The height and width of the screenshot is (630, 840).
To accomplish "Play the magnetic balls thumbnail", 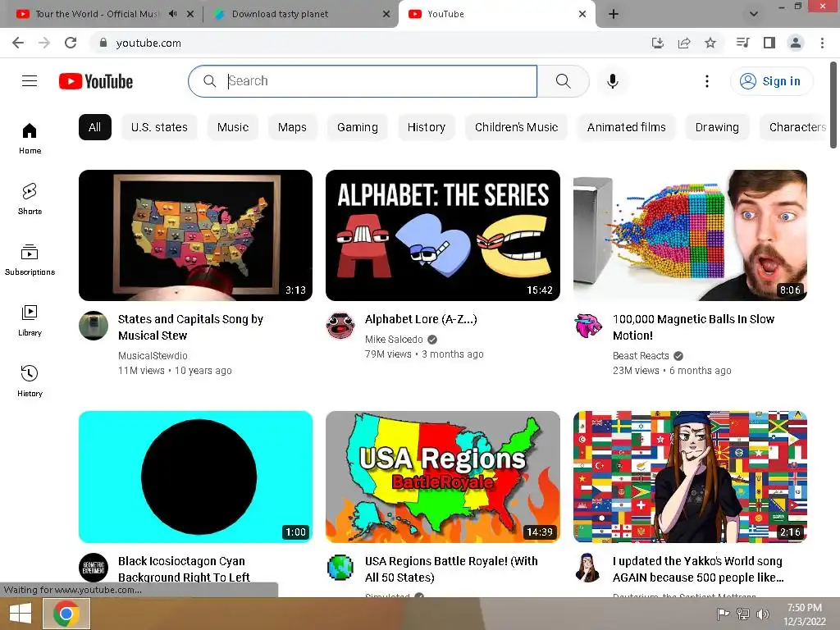I will (690, 235).
